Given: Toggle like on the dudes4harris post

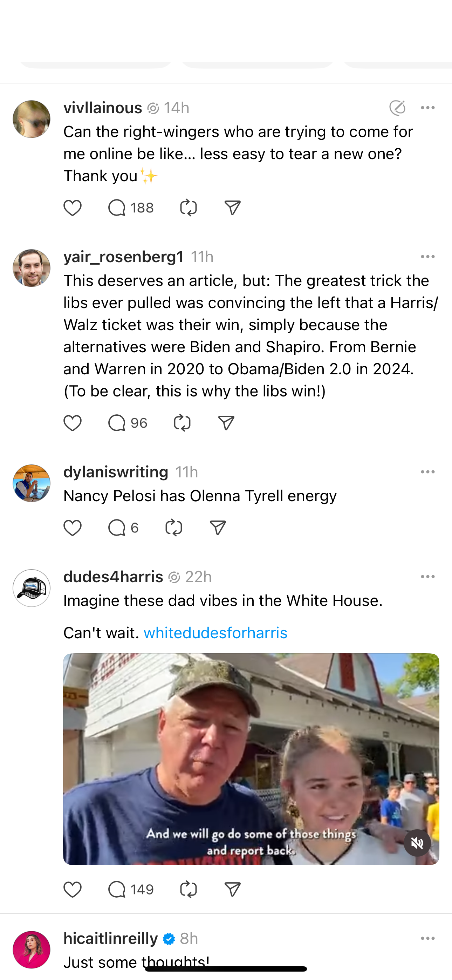Looking at the screenshot, I should click(72, 890).
